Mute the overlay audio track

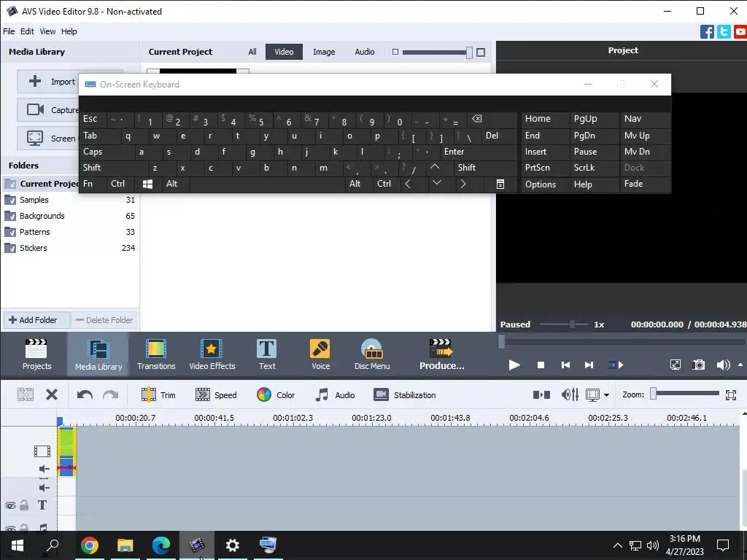(x=44, y=488)
